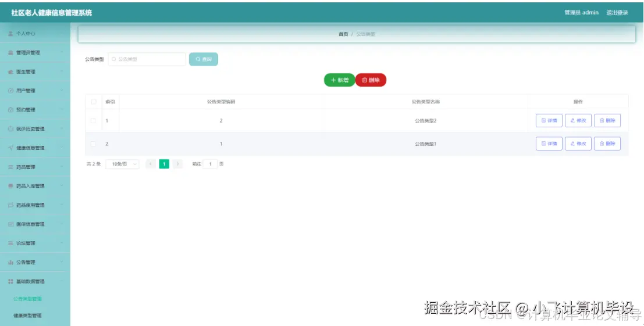This screenshot has height=326, width=644.
Task: Toggle the select-all checkbox in table header
Action: coord(94,102)
